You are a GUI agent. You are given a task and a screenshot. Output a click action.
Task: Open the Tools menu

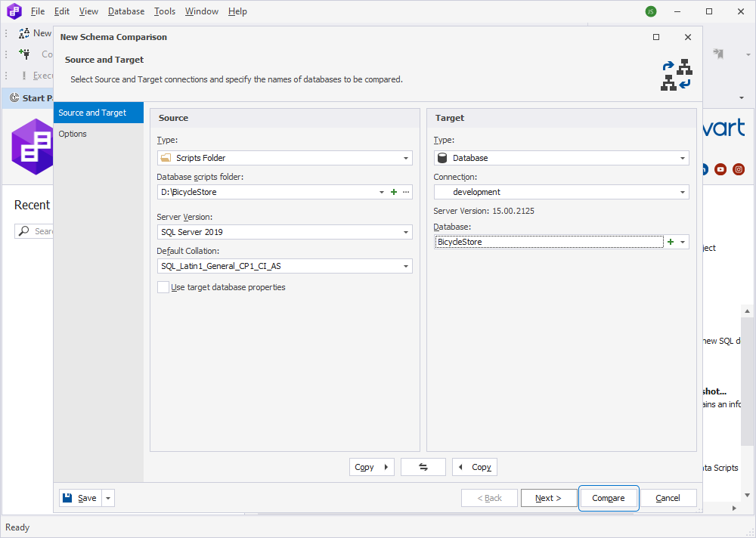coord(164,11)
